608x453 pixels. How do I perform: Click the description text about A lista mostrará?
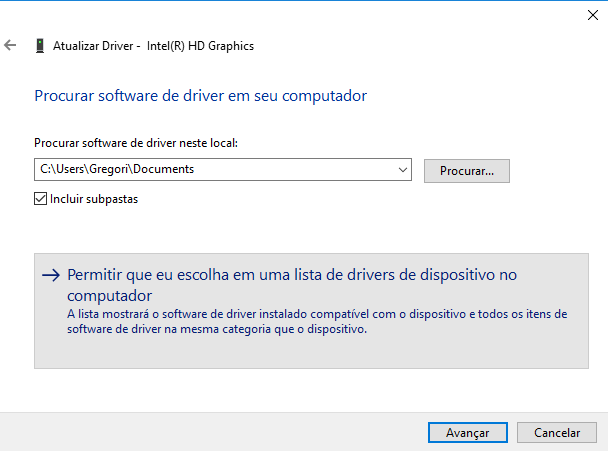point(317,322)
